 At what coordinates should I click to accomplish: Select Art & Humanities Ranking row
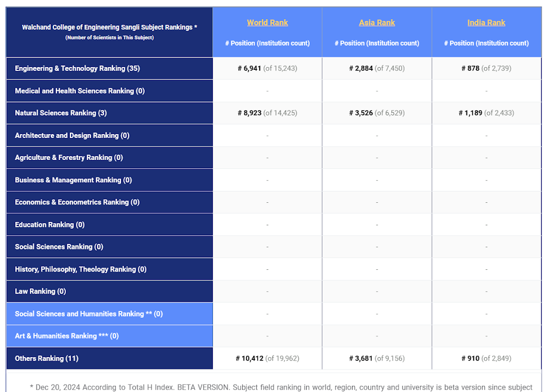coord(67,336)
